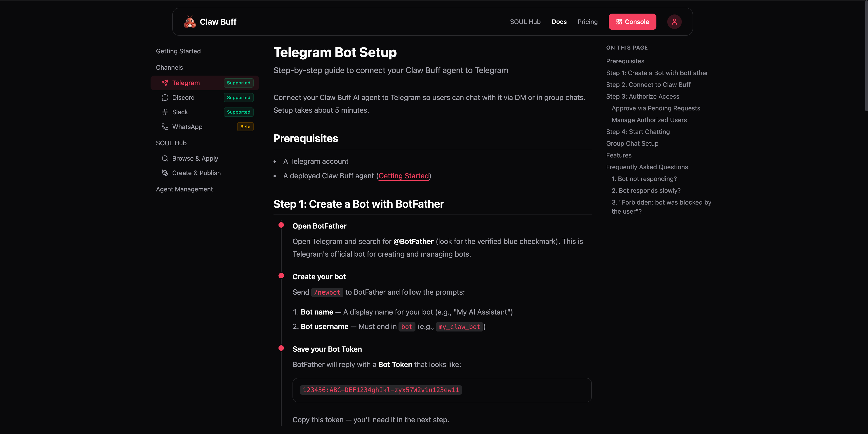Open the Pricing page from top navigation
This screenshot has height=434, width=868.
click(x=587, y=21)
